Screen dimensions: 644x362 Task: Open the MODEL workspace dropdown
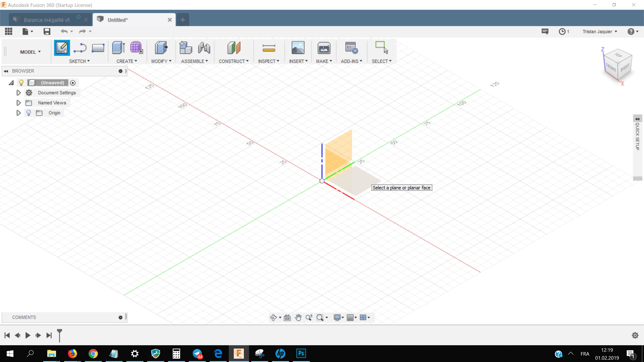click(30, 52)
